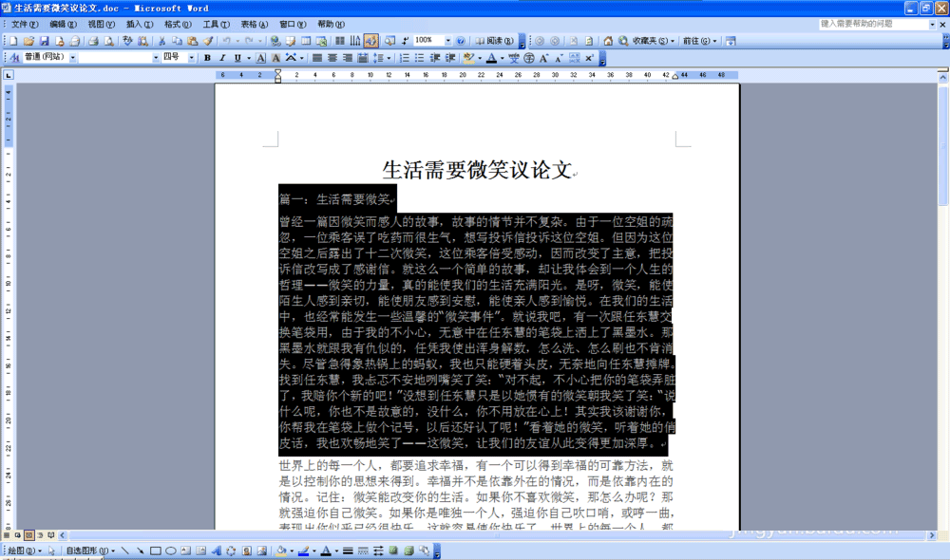Insert an Excel worksheet
950x560 pixels.
pos(322,41)
